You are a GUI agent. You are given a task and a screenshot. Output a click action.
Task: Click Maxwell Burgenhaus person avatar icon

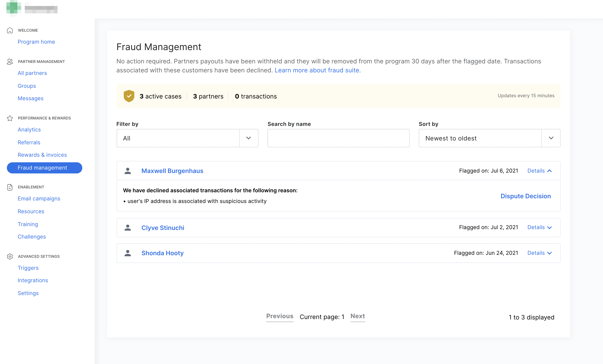click(x=127, y=171)
